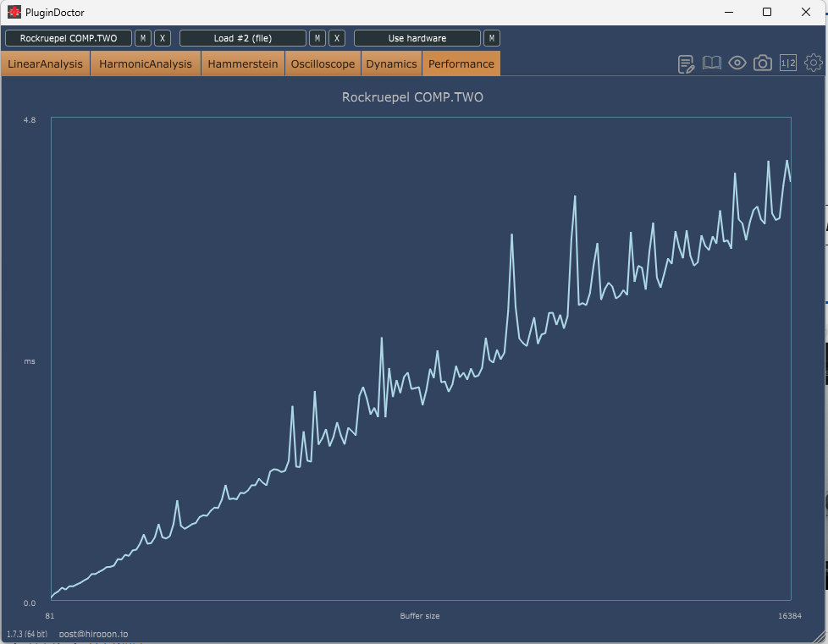
Task: Click the version 1.7.3 (64 bit) text
Action: pos(27,634)
